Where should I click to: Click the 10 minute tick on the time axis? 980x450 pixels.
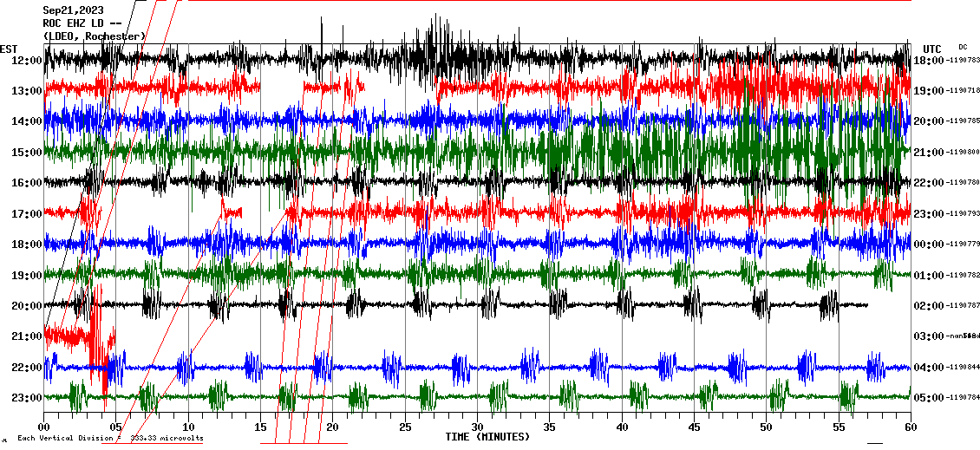pyautogui.click(x=188, y=427)
